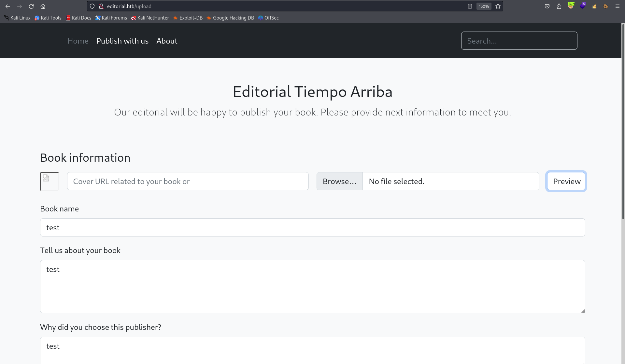Open the About page

click(x=167, y=41)
